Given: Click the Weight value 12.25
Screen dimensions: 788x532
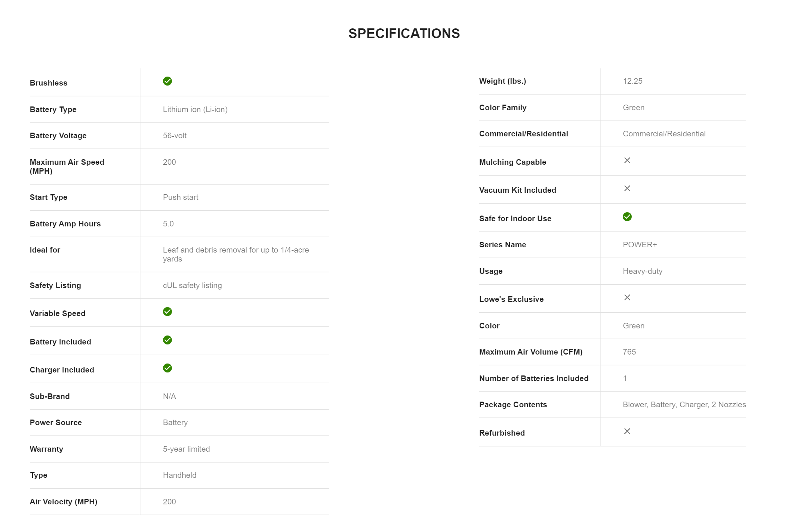Looking at the screenshot, I should click(x=632, y=81).
